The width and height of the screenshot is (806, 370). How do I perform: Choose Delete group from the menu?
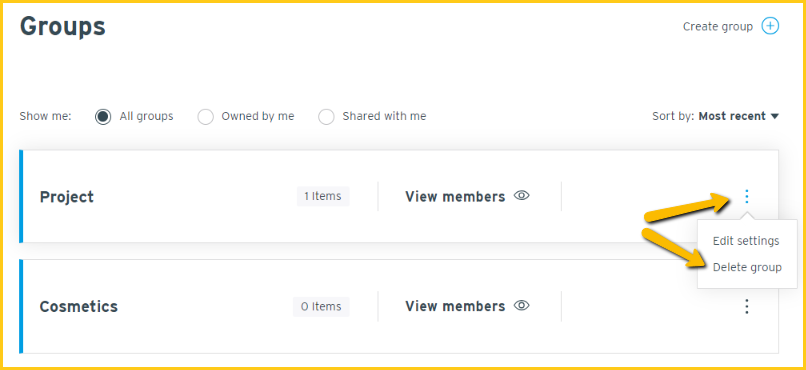(x=747, y=267)
